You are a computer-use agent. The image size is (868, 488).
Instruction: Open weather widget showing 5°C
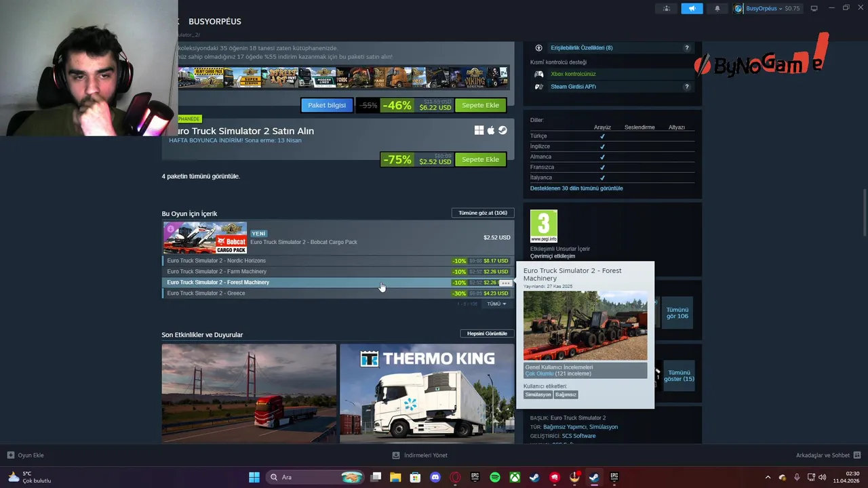coord(30,477)
